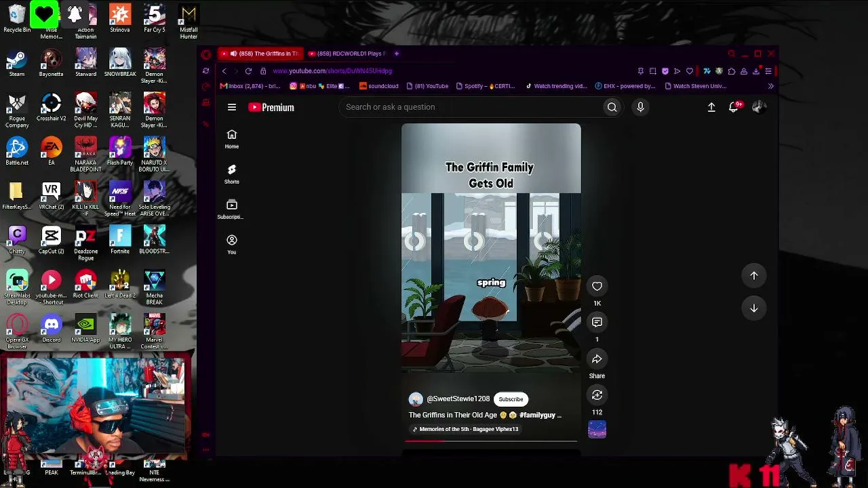Select Left 4 Dead 2 desktop shortcut

coord(120,285)
